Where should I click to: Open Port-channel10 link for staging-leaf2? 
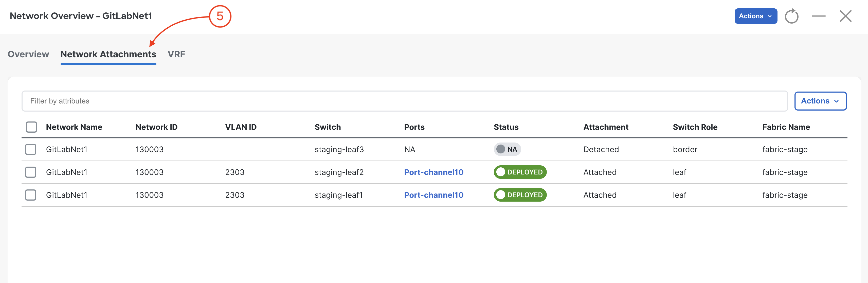click(434, 172)
